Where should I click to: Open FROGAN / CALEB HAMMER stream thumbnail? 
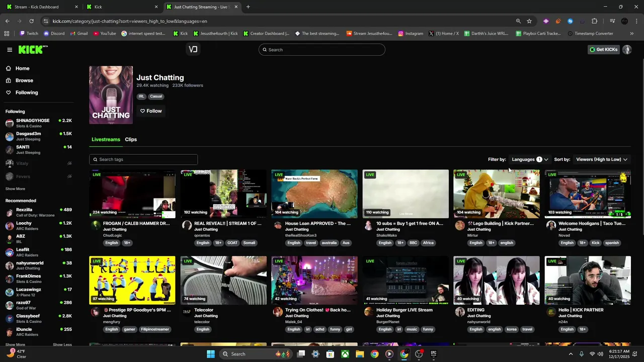point(132,194)
